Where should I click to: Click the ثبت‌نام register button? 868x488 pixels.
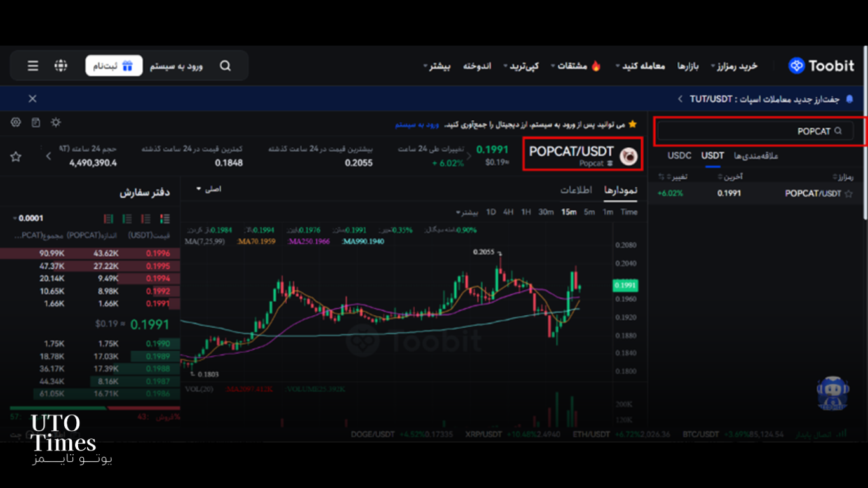pos(114,66)
